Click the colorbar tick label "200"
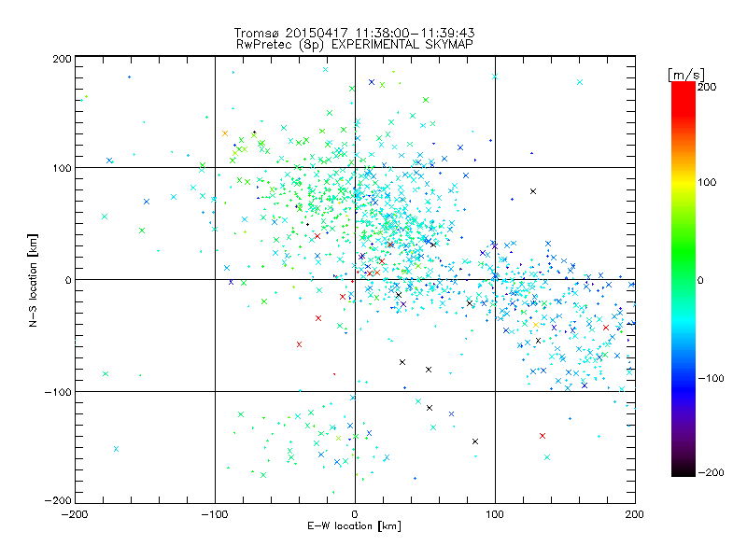Image resolution: width=747 pixels, height=560 pixels. 707,87
